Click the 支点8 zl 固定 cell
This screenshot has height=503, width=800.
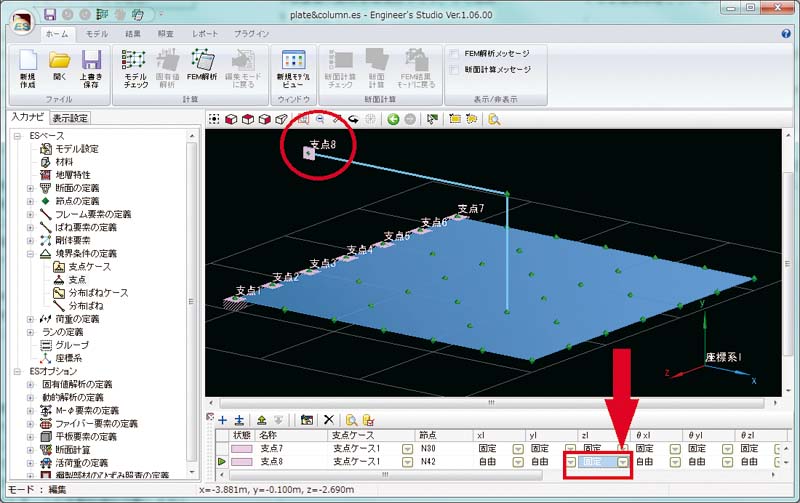pyautogui.click(x=597, y=462)
